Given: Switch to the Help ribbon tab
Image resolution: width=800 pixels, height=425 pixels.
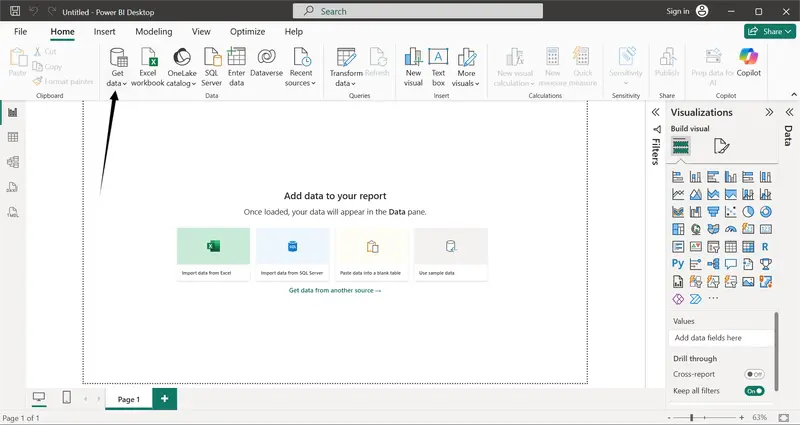Looking at the screenshot, I should [x=293, y=32].
